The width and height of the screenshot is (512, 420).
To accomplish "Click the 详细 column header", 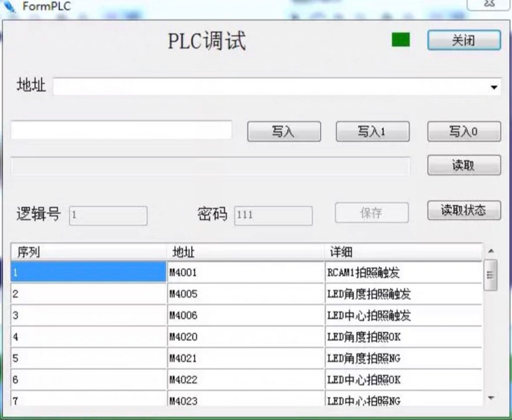I will pos(403,252).
